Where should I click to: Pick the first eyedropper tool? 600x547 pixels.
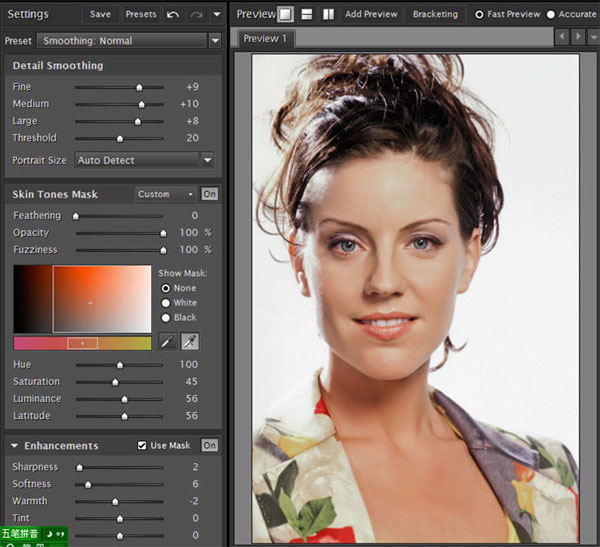(167, 342)
